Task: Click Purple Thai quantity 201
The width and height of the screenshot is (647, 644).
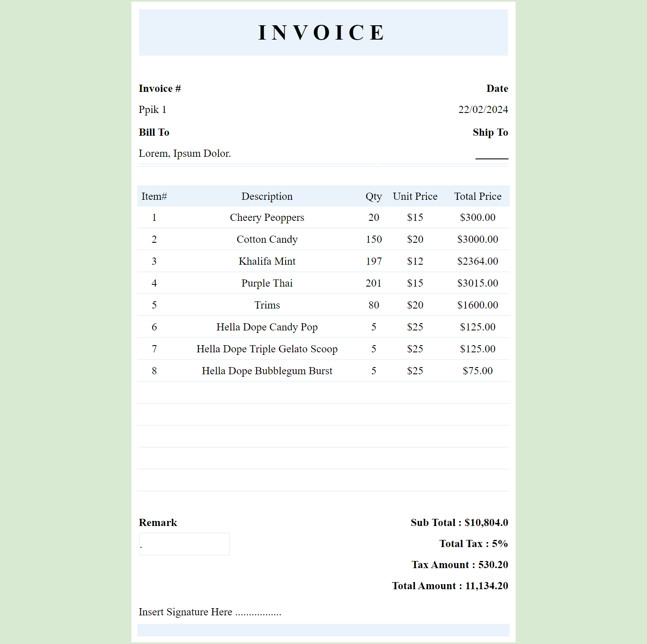Action: (373, 283)
